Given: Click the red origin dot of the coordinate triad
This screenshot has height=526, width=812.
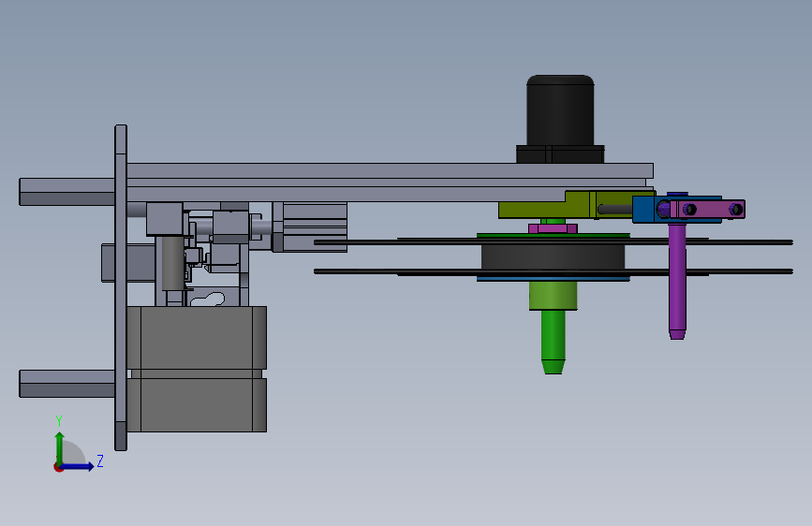Looking at the screenshot, I should click(58, 467).
